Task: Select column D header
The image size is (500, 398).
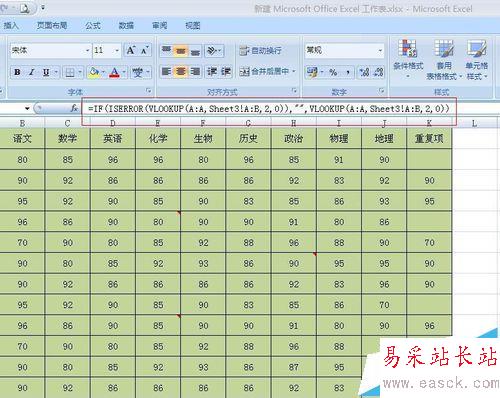Action: tap(113, 123)
